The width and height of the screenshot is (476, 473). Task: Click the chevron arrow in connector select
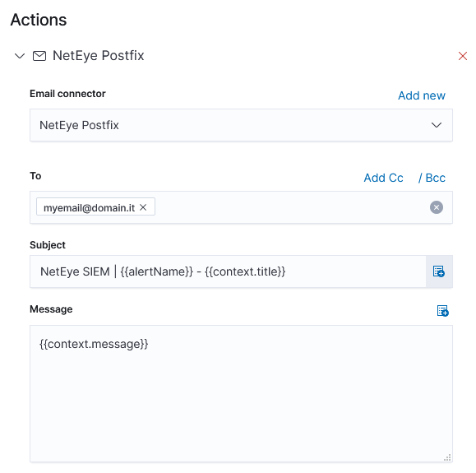pos(437,125)
